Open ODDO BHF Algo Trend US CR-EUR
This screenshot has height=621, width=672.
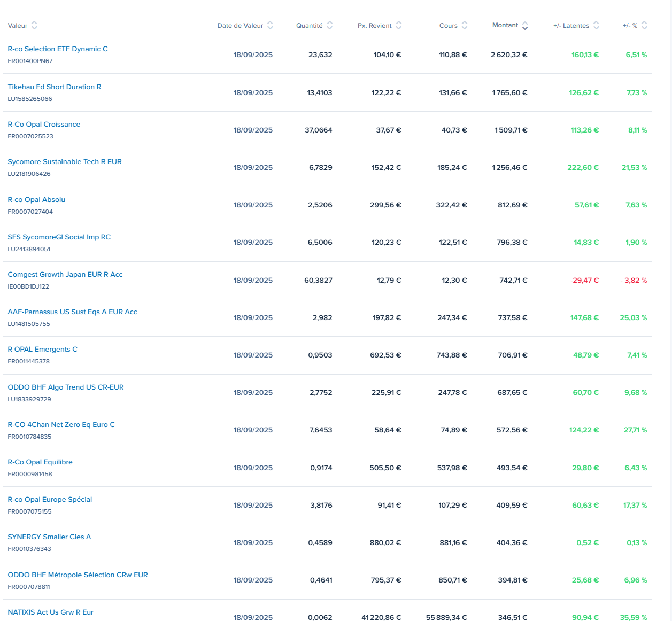66,387
